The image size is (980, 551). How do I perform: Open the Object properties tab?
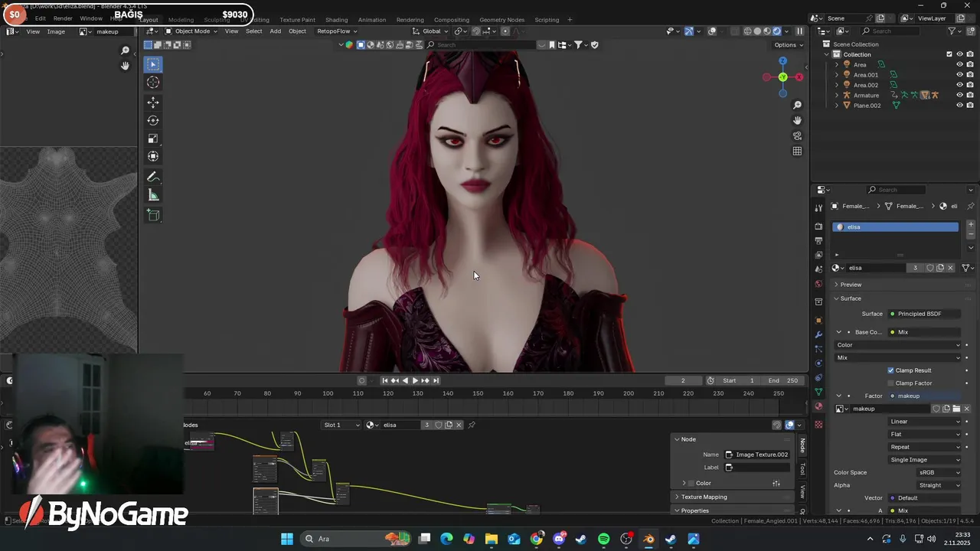pyautogui.click(x=818, y=320)
